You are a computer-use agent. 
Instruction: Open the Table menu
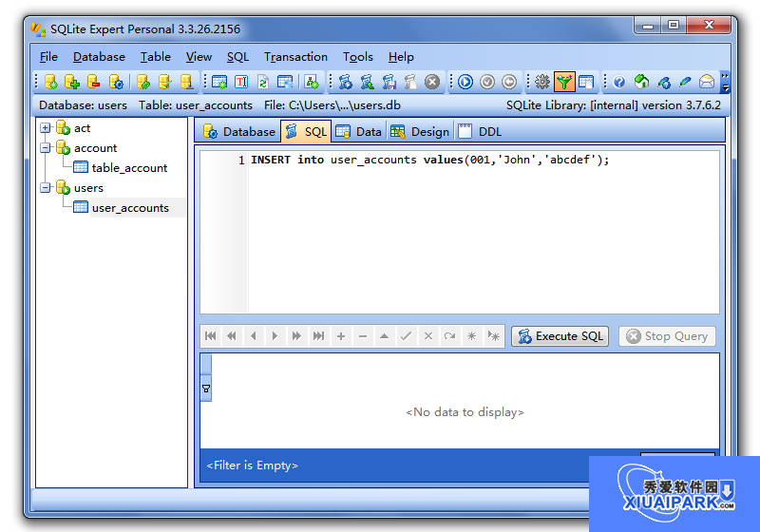tap(156, 57)
